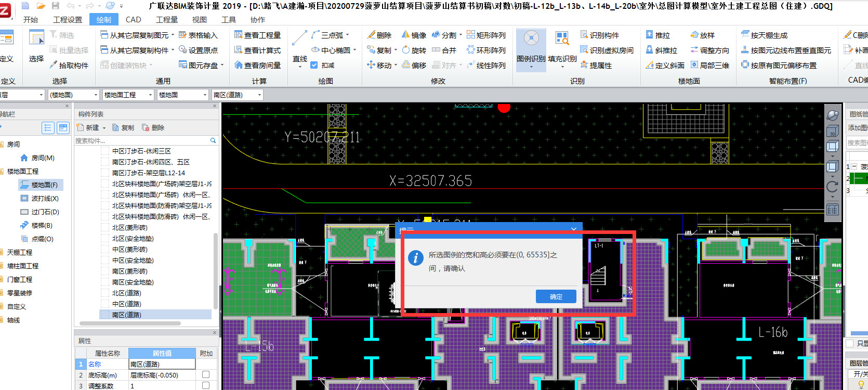Viewport: 868px width, 390px height.
Task: Confirm the dialog with 确定
Action: (x=556, y=296)
